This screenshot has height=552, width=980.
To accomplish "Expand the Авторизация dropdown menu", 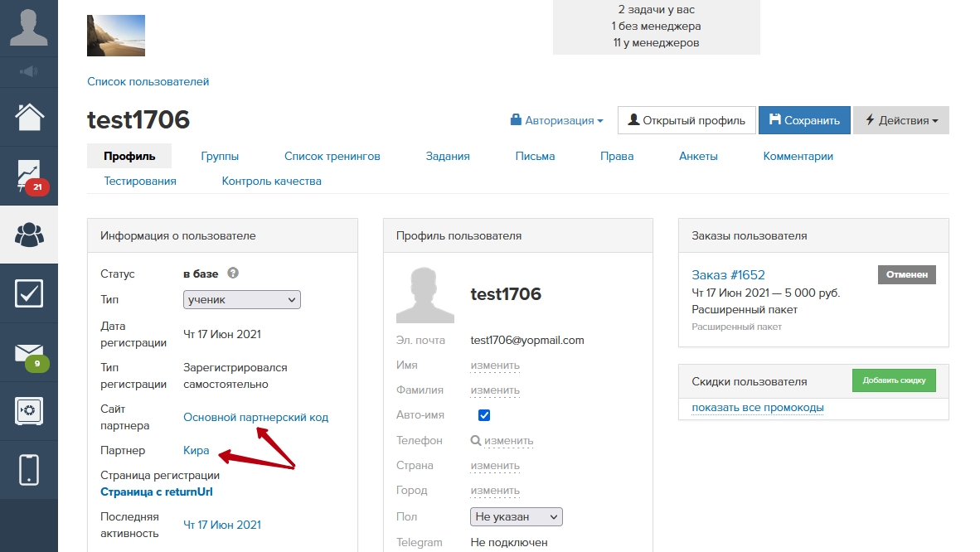I will tap(557, 120).
